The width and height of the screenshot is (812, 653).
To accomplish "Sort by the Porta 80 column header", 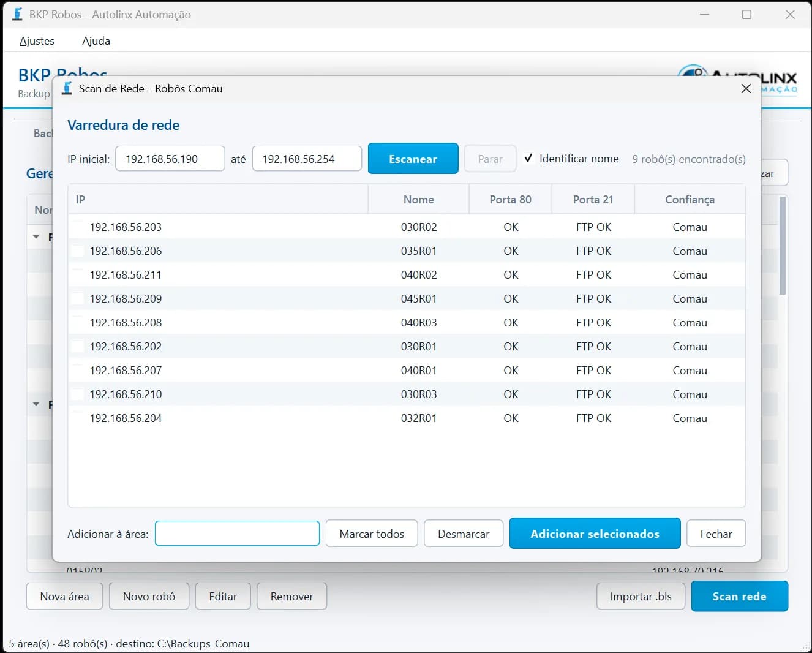I will (510, 199).
